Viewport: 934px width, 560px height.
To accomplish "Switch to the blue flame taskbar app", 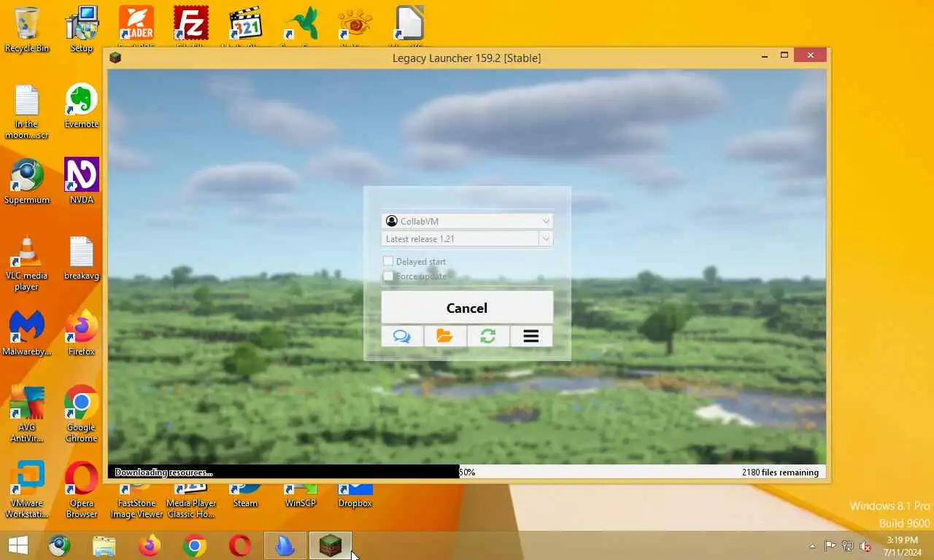I will [x=285, y=545].
